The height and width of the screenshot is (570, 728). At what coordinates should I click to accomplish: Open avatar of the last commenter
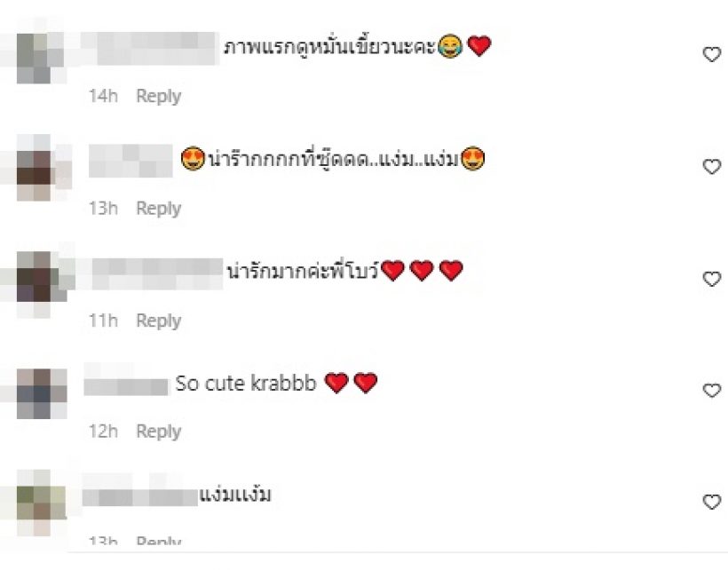[x=41, y=503]
